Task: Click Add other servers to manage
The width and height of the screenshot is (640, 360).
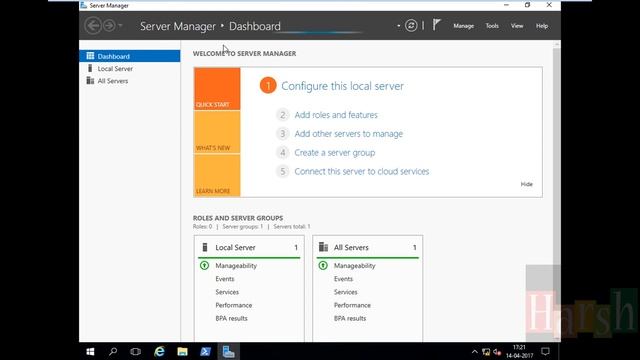Action: [349, 133]
